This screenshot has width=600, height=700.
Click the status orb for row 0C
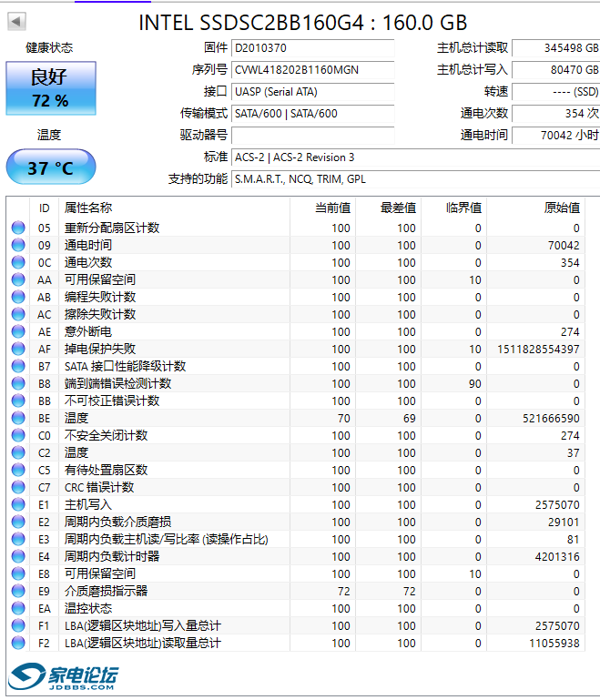pyautogui.click(x=18, y=262)
